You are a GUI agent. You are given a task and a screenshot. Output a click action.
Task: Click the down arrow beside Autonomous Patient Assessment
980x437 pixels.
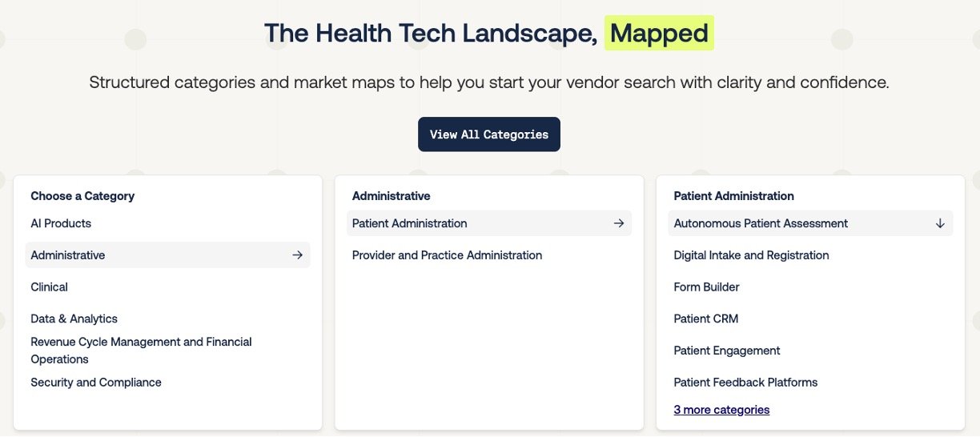click(x=940, y=223)
